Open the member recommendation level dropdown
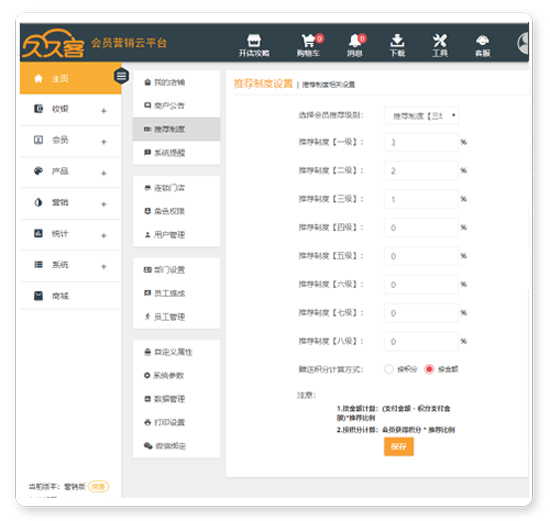 pos(421,116)
